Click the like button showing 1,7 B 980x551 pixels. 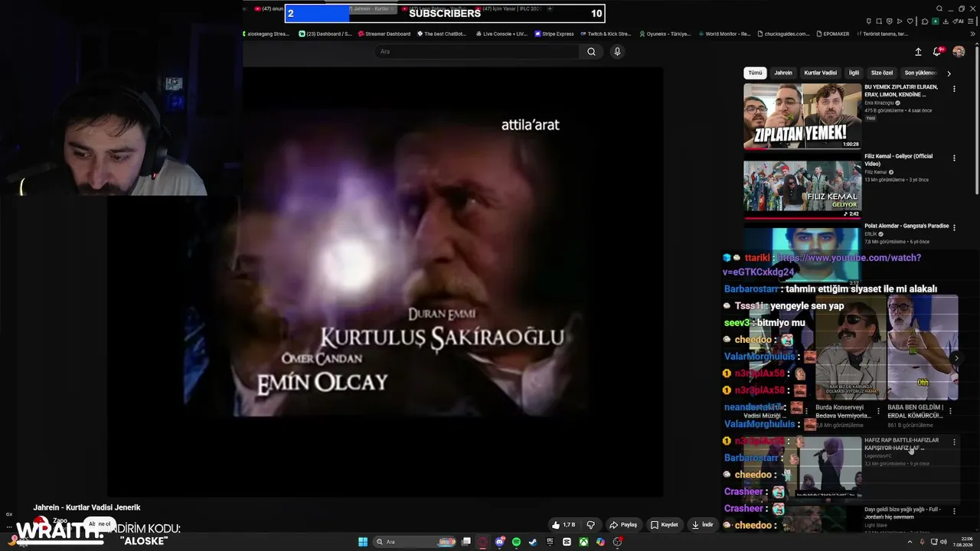(563, 525)
